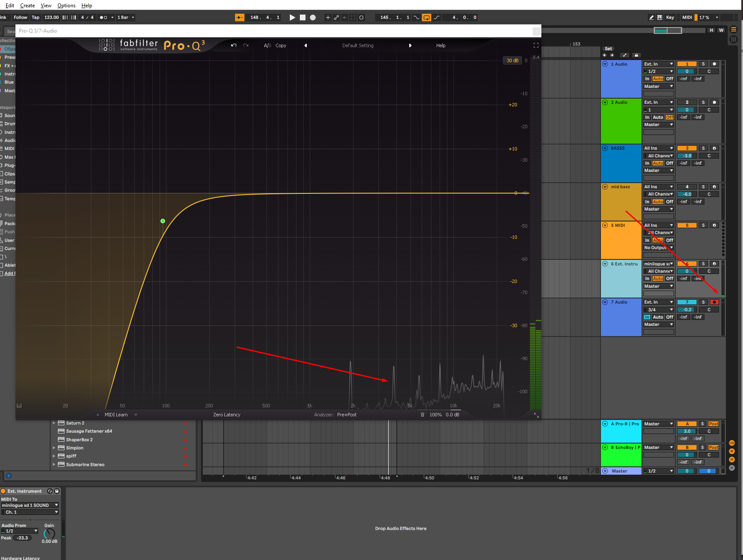Click the Default Setting preset name
Screen dimensions: 743x560
(358, 45)
